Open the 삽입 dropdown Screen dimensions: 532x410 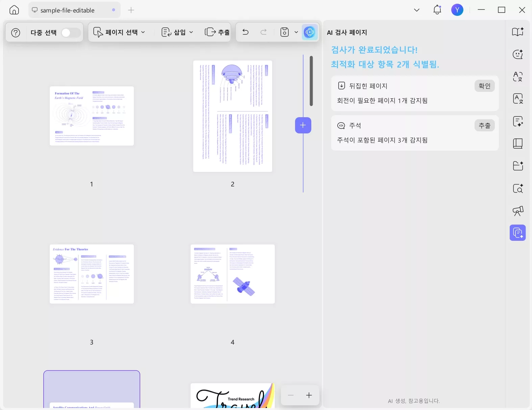(x=177, y=32)
